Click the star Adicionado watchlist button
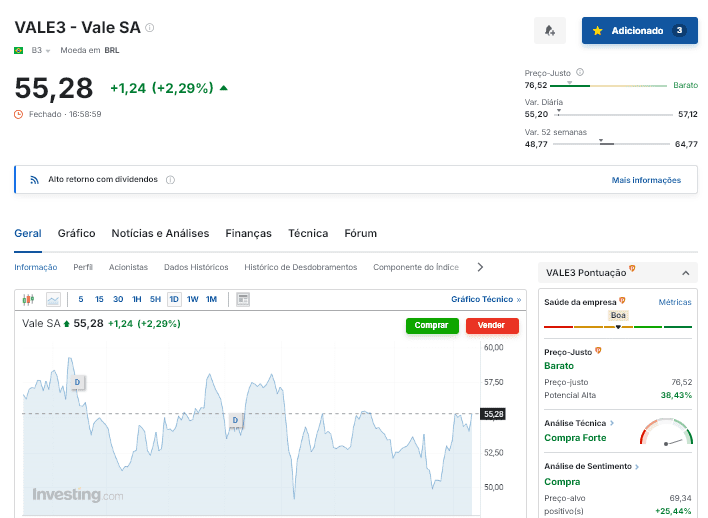 [x=639, y=31]
